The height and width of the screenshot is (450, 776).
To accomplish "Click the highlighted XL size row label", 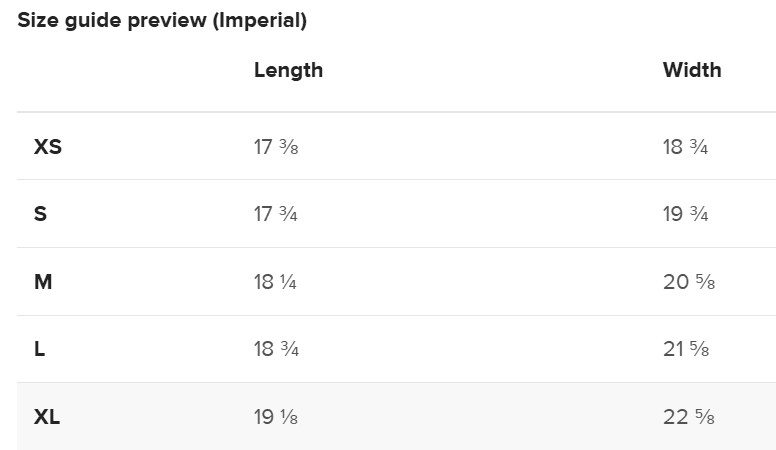I will [47, 417].
